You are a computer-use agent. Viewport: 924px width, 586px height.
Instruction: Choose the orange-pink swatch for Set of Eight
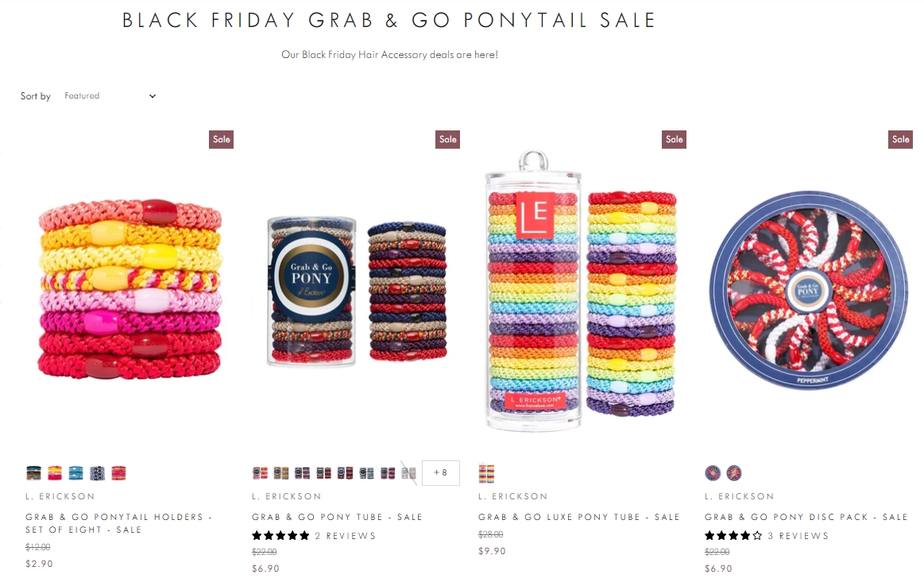coord(55,473)
